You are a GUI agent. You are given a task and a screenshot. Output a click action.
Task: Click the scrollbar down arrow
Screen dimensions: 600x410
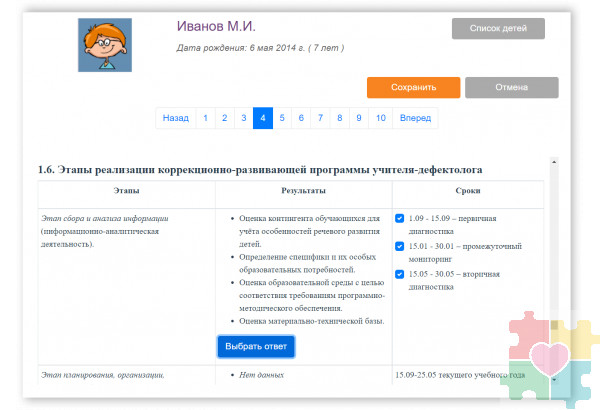553,381
